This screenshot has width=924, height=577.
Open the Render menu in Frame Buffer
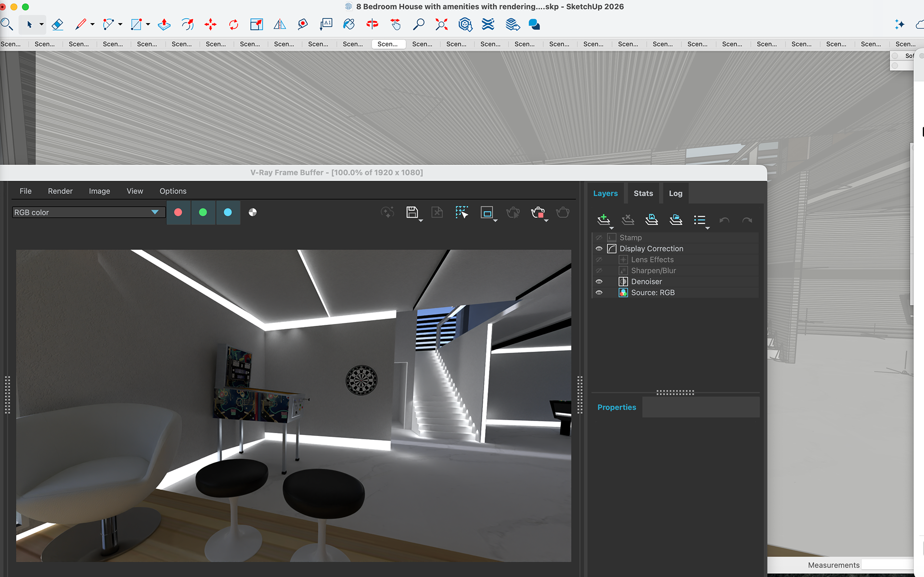(x=60, y=191)
